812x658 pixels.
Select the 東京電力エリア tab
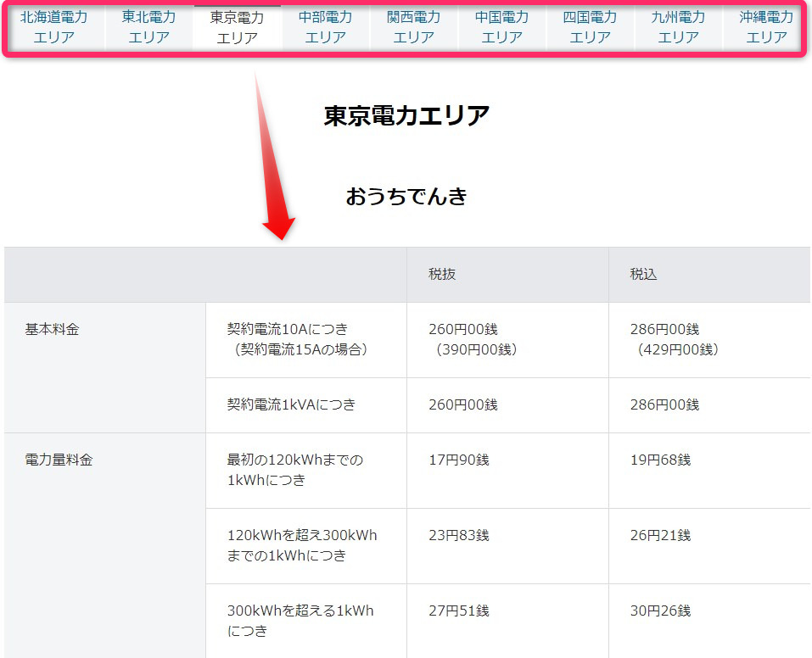[x=238, y=27]
